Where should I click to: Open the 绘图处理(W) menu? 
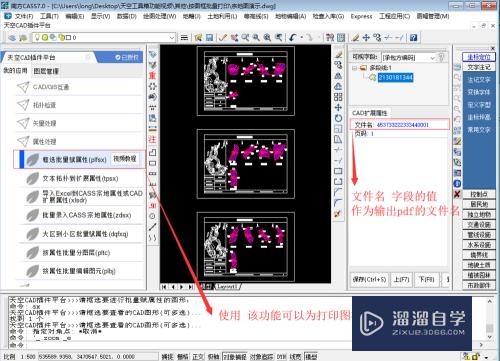160,16
